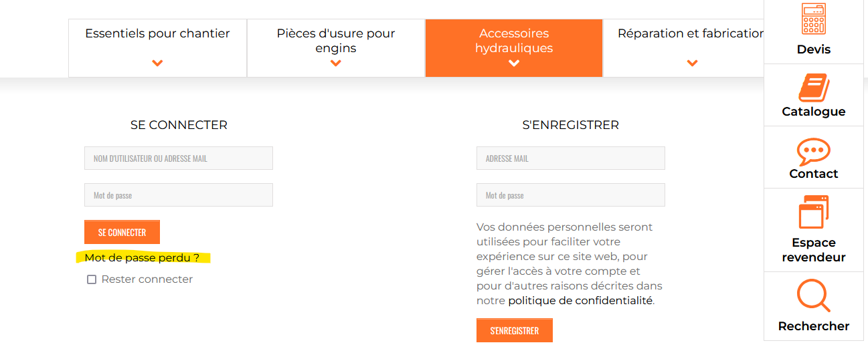
Task: Click the Devis calculator icon
Action: pos(813,20)
